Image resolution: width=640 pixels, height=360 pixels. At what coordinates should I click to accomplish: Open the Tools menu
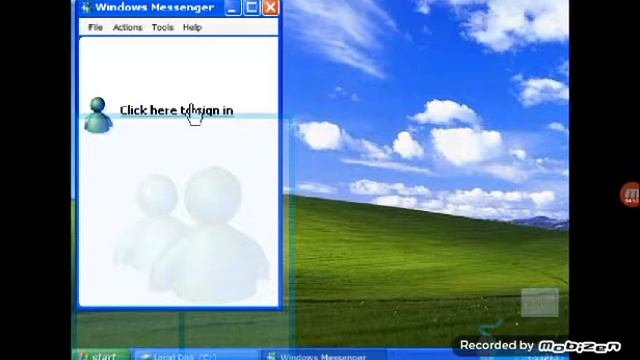[162, 27]
